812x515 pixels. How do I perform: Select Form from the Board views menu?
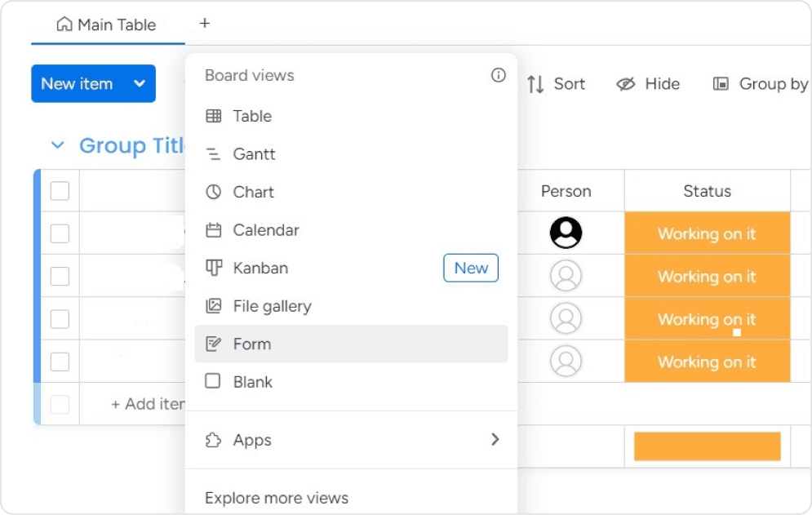(x=250, y=344)
